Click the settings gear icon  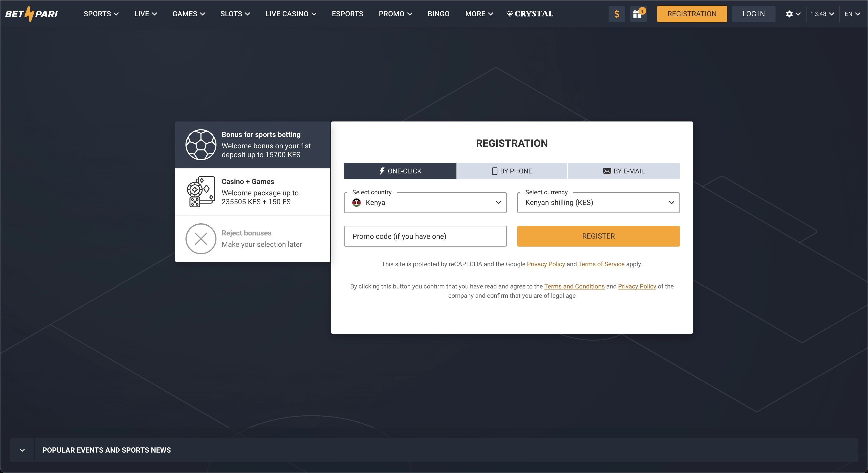click(x=789, y=14)
